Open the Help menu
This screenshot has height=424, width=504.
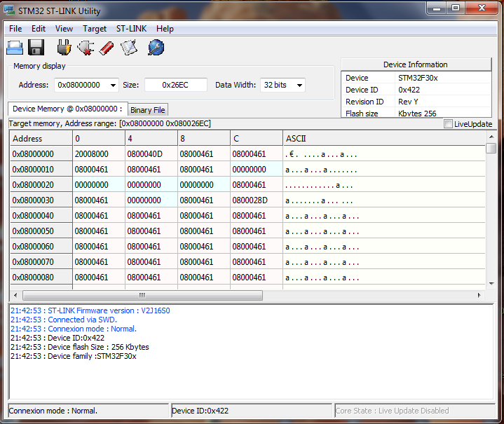[x=165, y=29]
